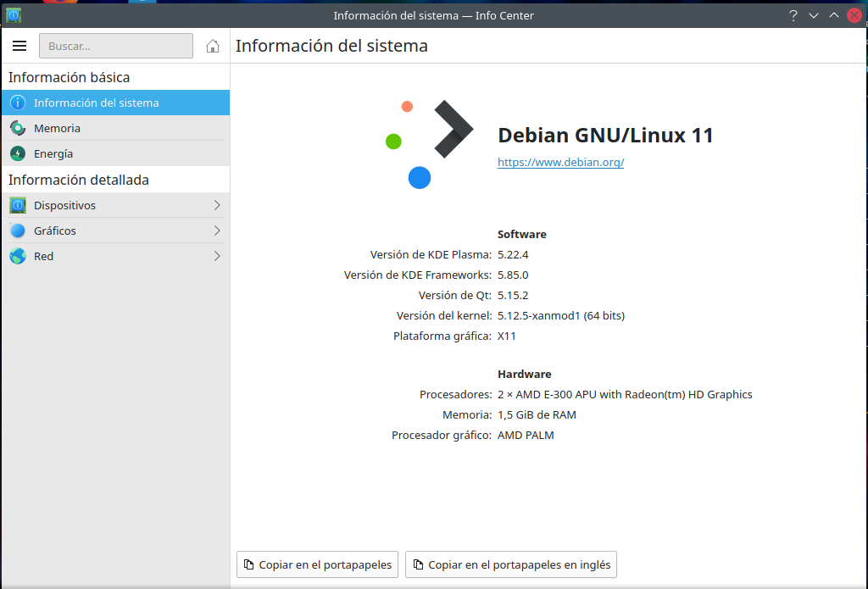Expand the Dispositivos chevron
Image resolution: width=868 pixels, height=589 pixels.
217,205
